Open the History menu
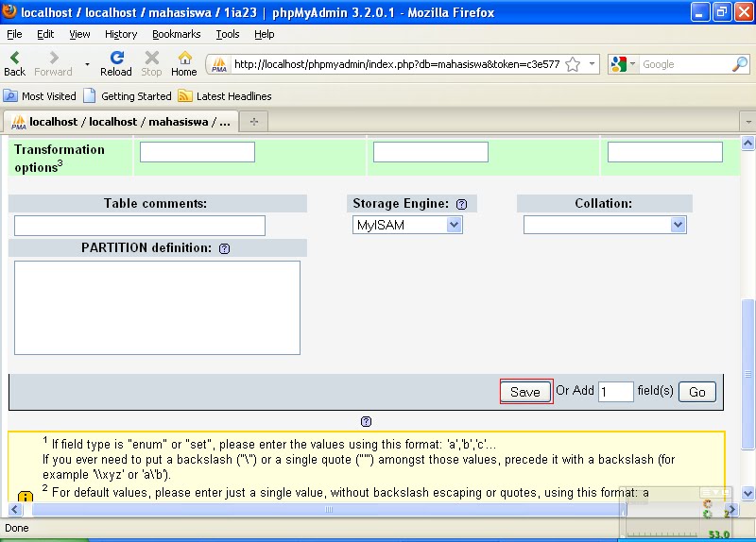This screenshot has width=756, height=542. [x=121, y=34]
